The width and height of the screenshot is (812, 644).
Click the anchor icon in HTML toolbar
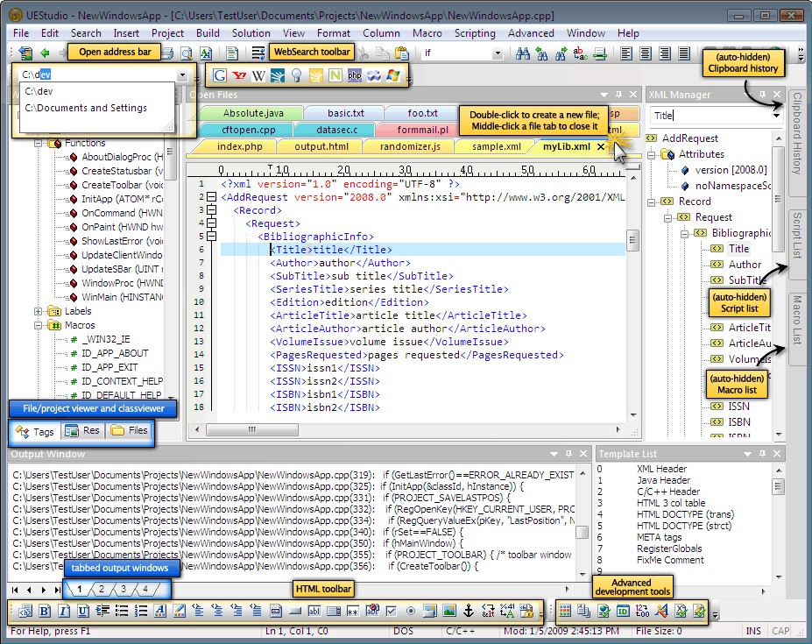[468, 612]
